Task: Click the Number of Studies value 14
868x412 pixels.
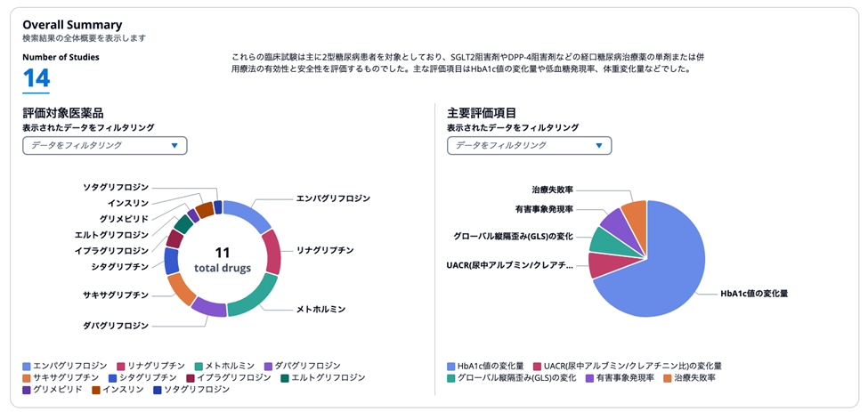Action: pyautogui.click(x=37, y=78)
